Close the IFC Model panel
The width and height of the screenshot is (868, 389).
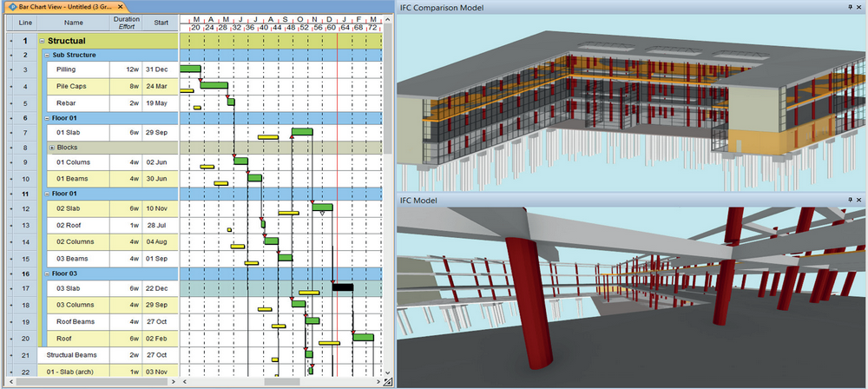pyautogui.click(x=859, y=200)
